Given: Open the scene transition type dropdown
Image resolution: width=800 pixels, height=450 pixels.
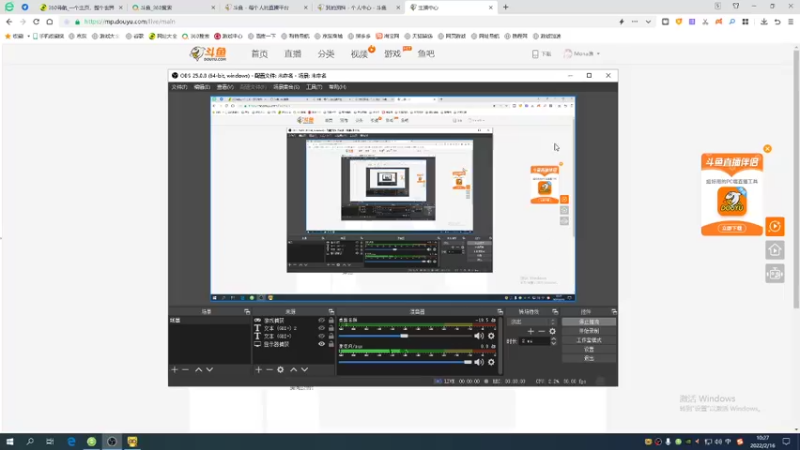Looking at the screenshot, I should pyautogui.click(x=533, y=322).
